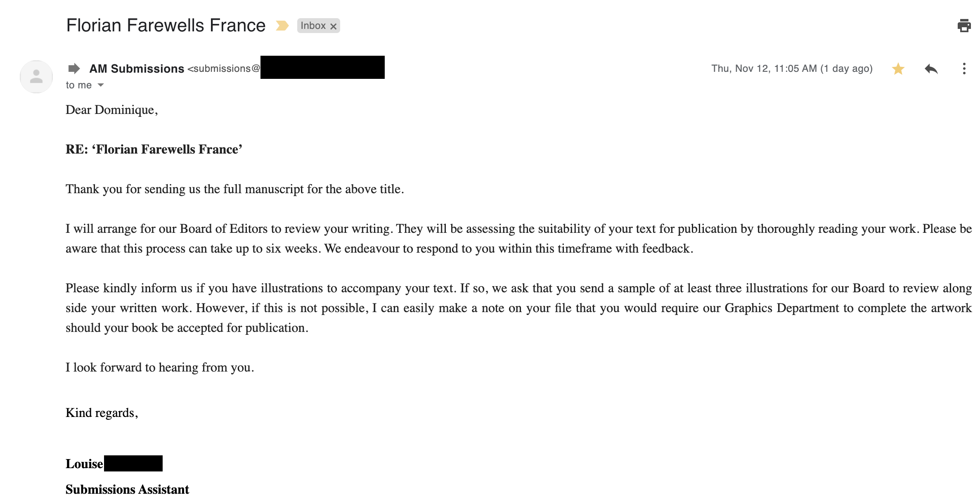Click the bold RE: 'Florian Farewells France' line

(x=154, y=149)
